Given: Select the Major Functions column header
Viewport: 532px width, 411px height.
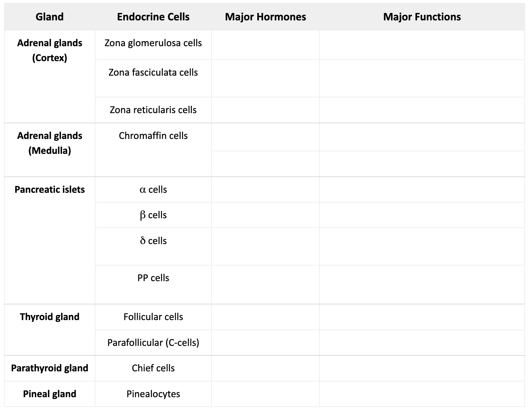Looking at the screenshot, I should click(x=422, y=17).
